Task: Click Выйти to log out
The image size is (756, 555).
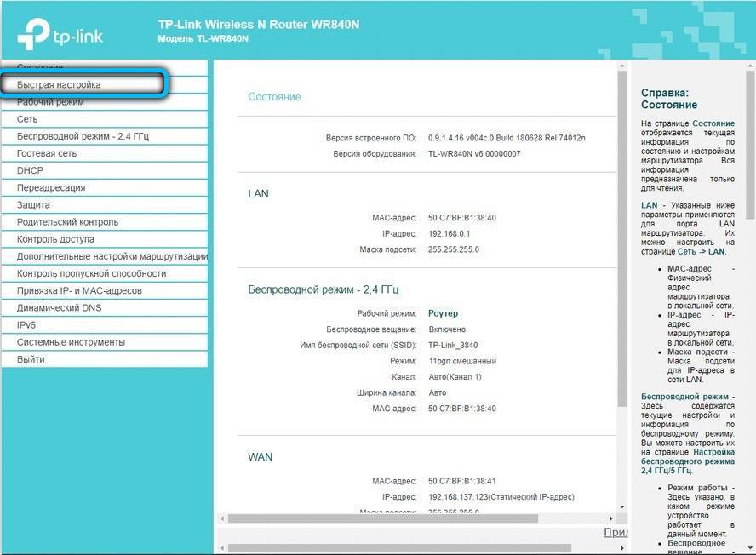Action: (31, 359)
